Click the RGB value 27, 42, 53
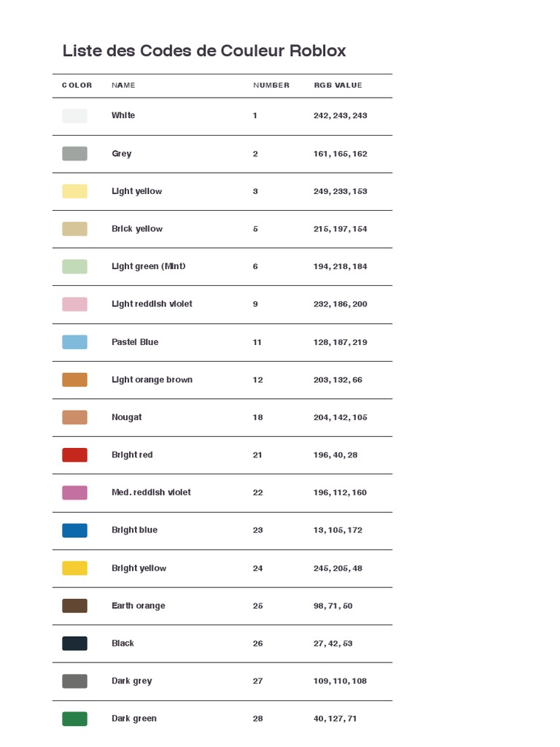The height and width of the screenshot is (747, 560). (x=332, y=643)
